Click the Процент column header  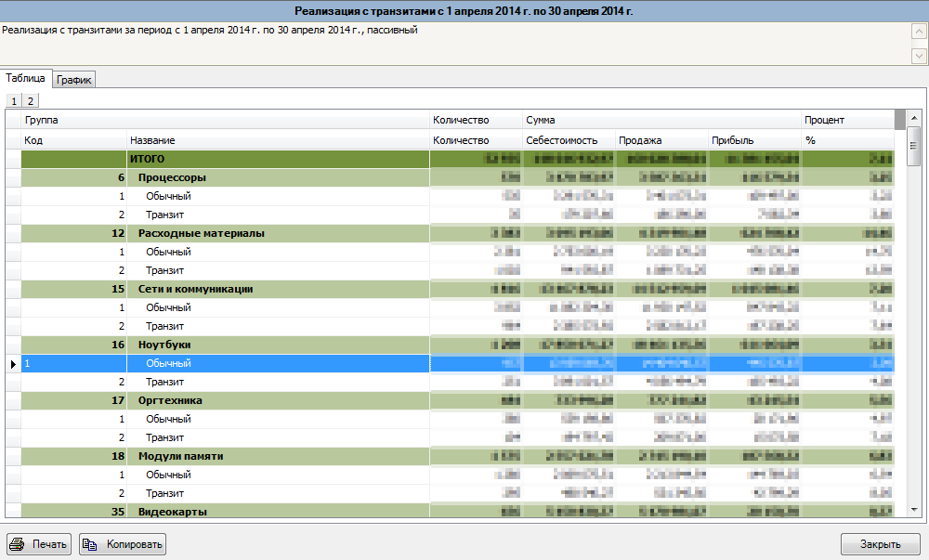(x=848, y=120)
